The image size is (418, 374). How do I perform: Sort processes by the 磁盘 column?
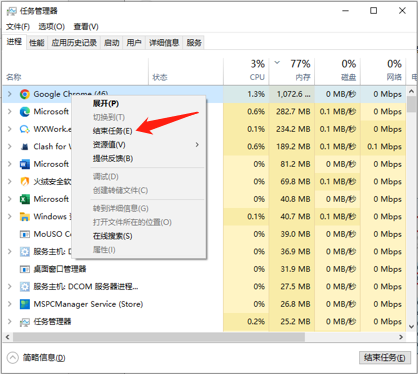pyautogui.click(x=338, y=71)
